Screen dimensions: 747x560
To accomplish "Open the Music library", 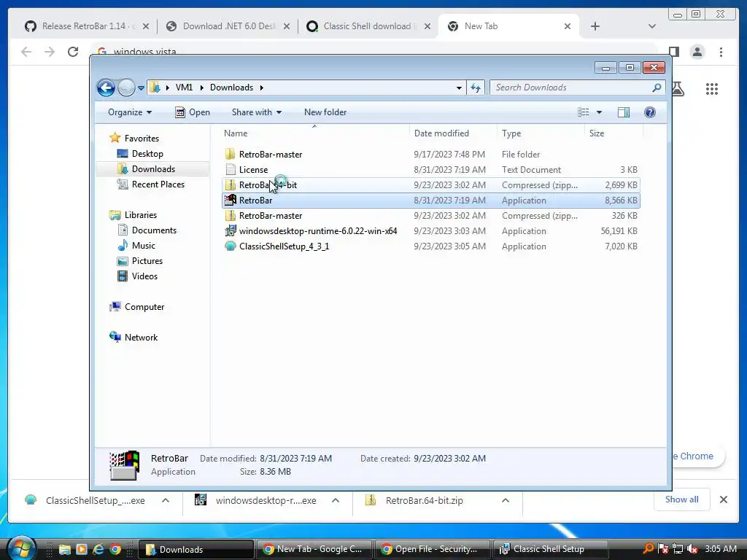I will 144,246.
